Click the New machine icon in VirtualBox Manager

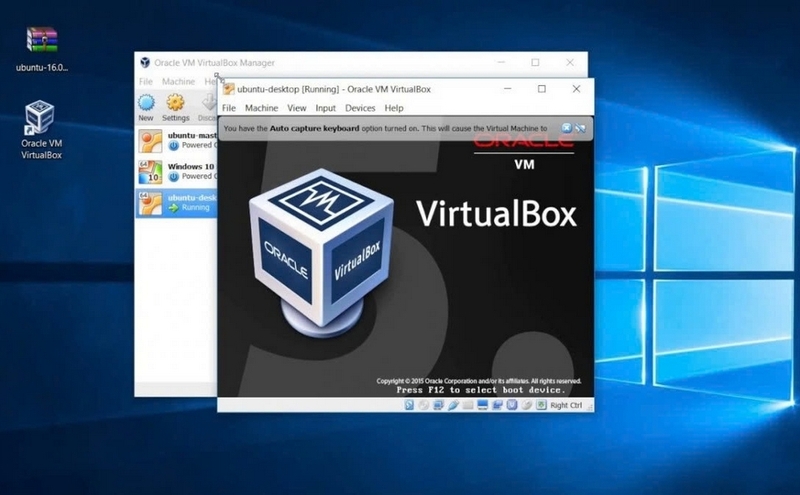tap(146, 103)
